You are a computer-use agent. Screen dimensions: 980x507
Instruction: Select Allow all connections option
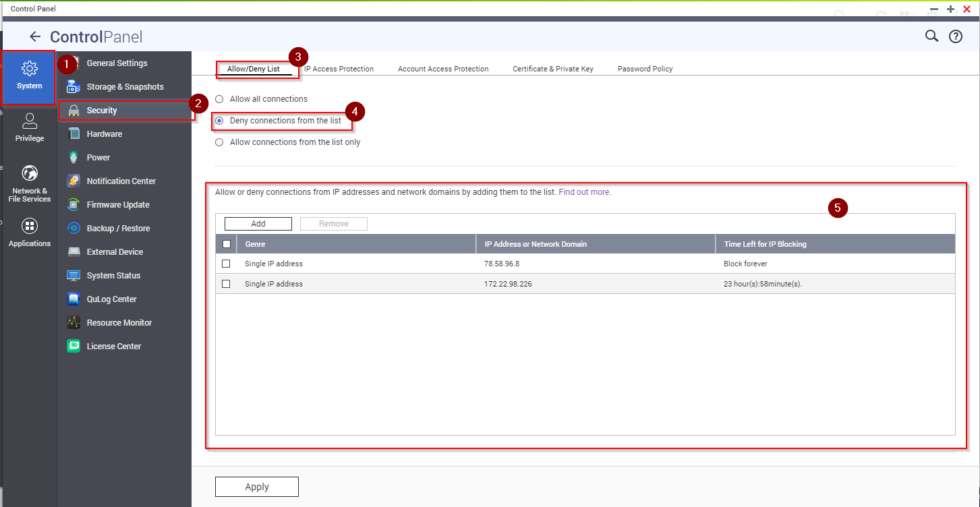pos(219,99)
